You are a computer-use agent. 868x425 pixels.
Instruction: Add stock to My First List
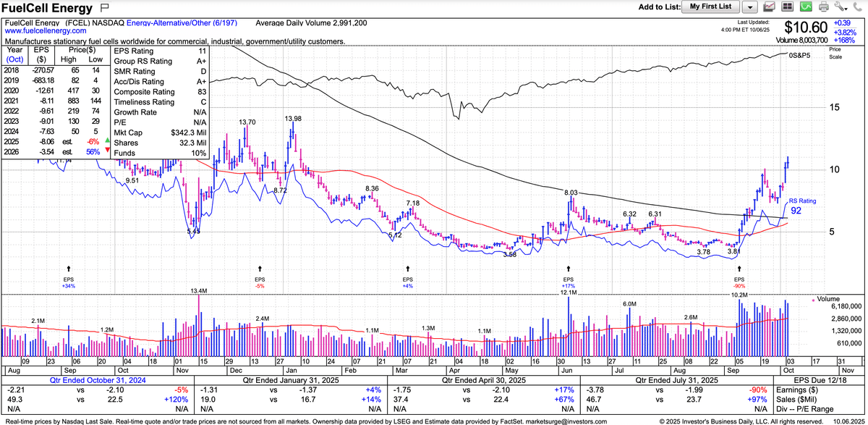(710, 7)
